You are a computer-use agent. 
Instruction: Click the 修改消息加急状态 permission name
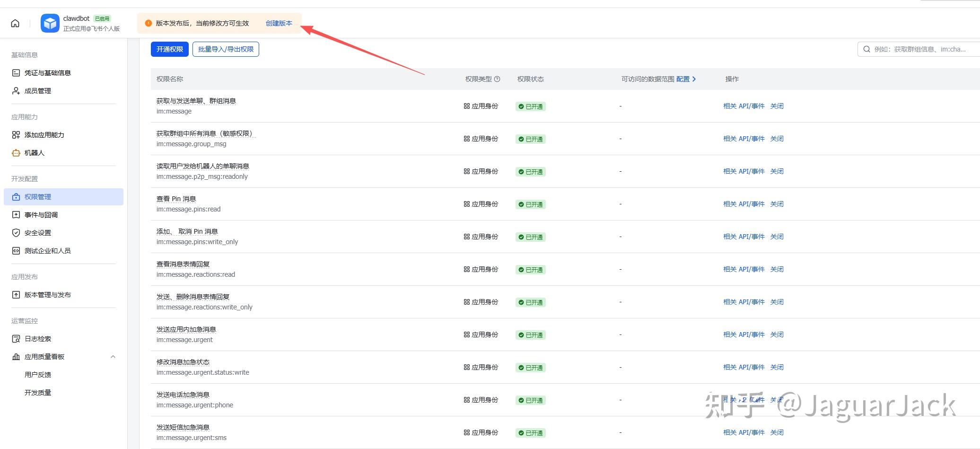pos(183,362)
